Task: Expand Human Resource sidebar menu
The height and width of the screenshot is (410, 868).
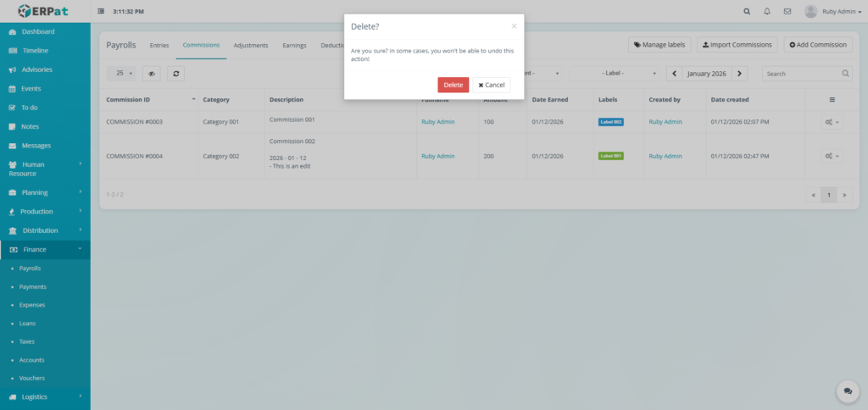Action: pyautogui.click(x=45, y=169)
